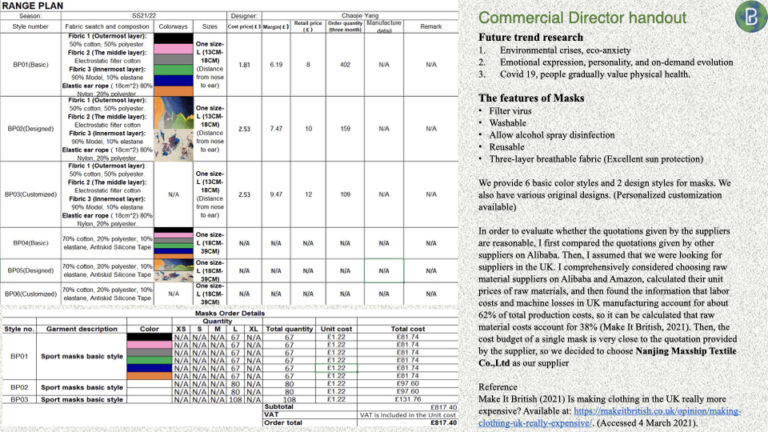The height and width of the screenshot is (432, 768).
Task: Select the 'BP05(Designed)' style number cell
Action: coord(30,270)
